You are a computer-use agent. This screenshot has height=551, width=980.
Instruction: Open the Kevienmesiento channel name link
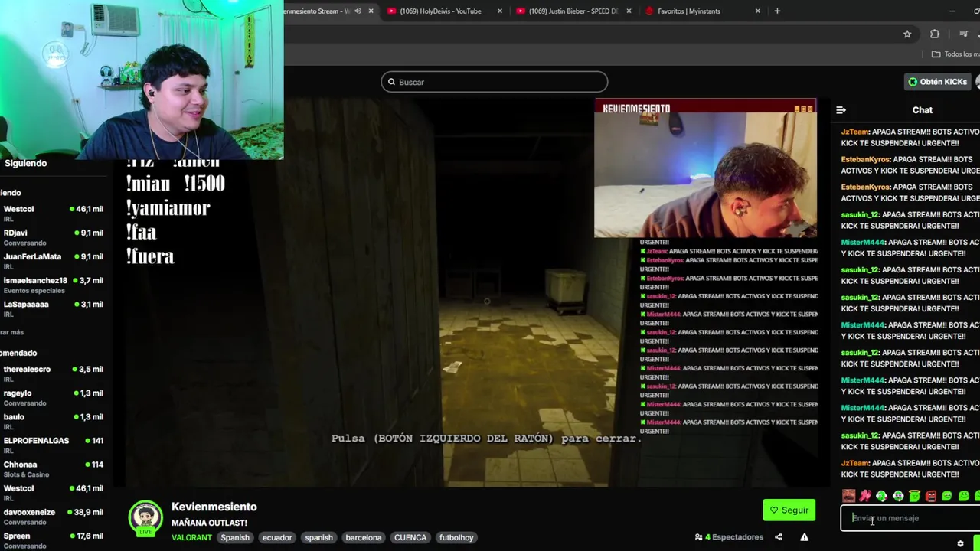(x=214, y=507)
